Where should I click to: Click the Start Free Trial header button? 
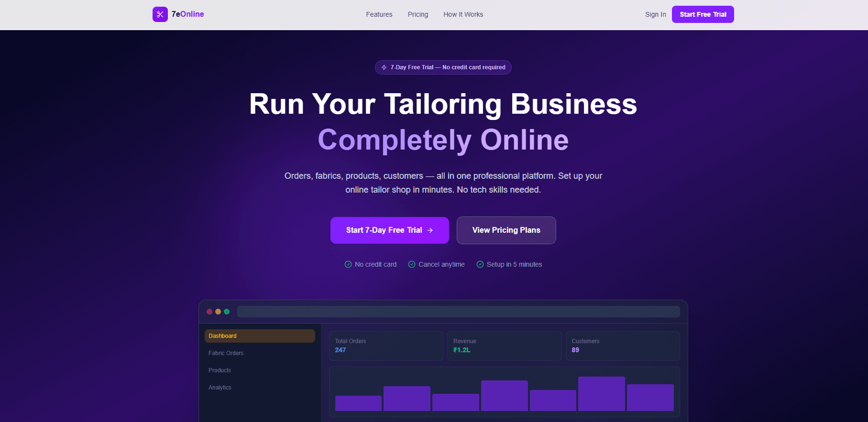click(703, 14)
